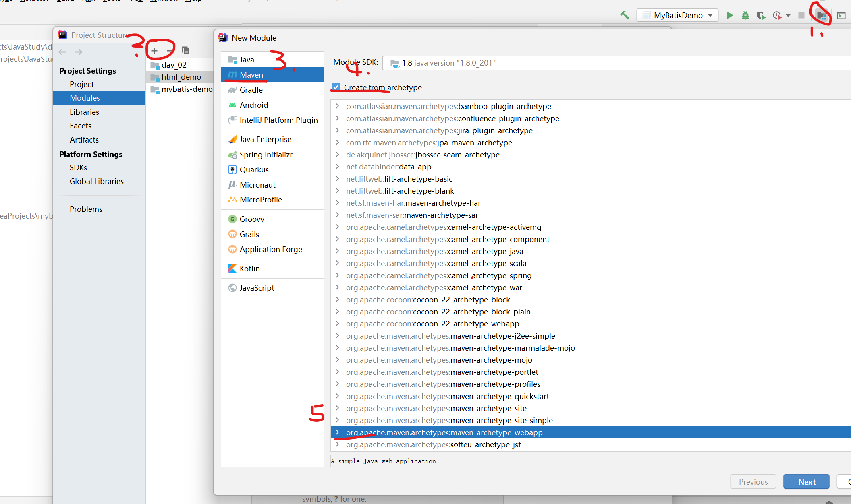Image resolution: width=851 pixels, height=504 pixels.
Task: Expand maven-archetype-quickstart chevron
Action: click(x=337, y=396)
